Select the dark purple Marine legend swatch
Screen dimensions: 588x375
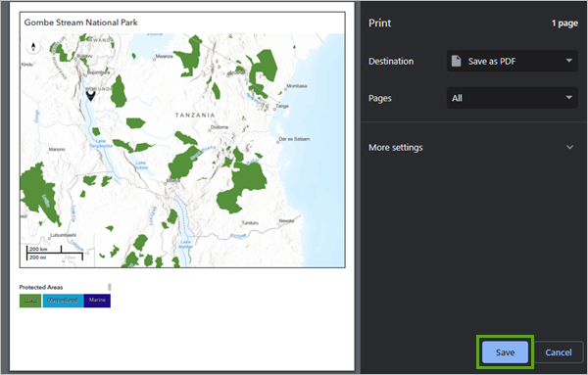point(97,301)
